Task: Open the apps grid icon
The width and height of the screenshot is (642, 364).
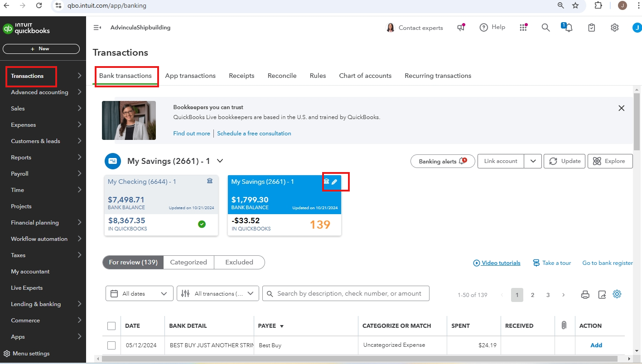Action: coord(523,28)
